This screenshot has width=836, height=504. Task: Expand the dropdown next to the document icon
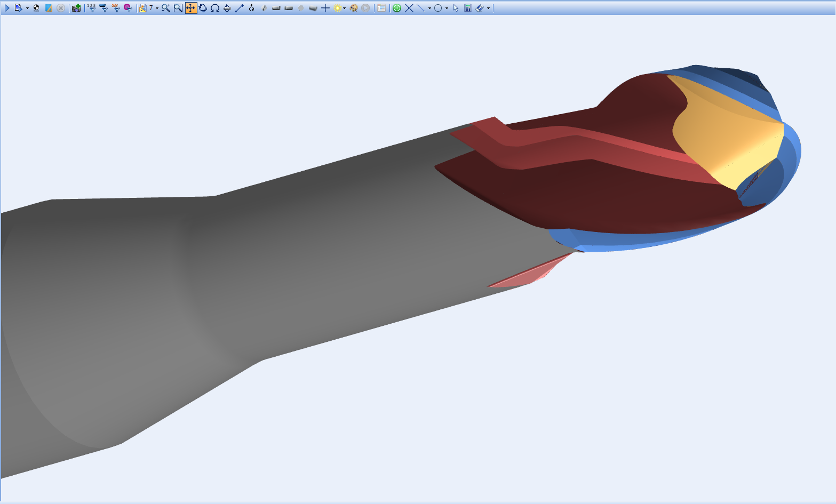pyautogui.click(x=27, y=8)
